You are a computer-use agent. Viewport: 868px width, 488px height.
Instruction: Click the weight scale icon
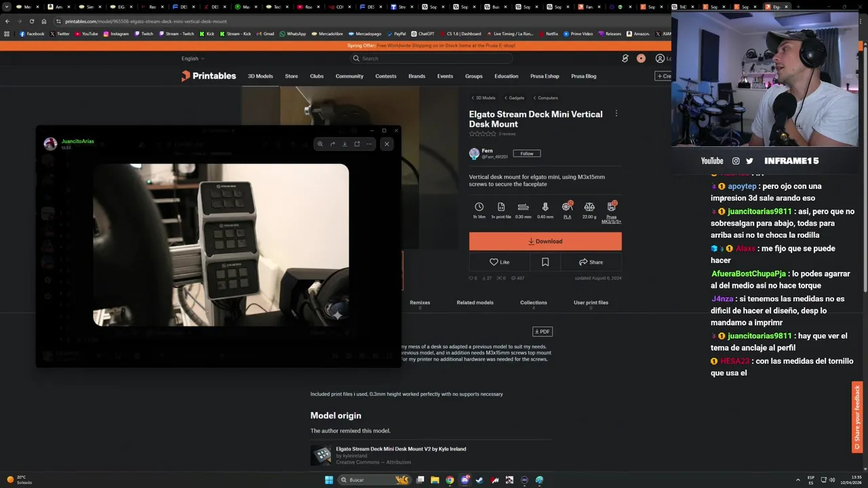589,207
